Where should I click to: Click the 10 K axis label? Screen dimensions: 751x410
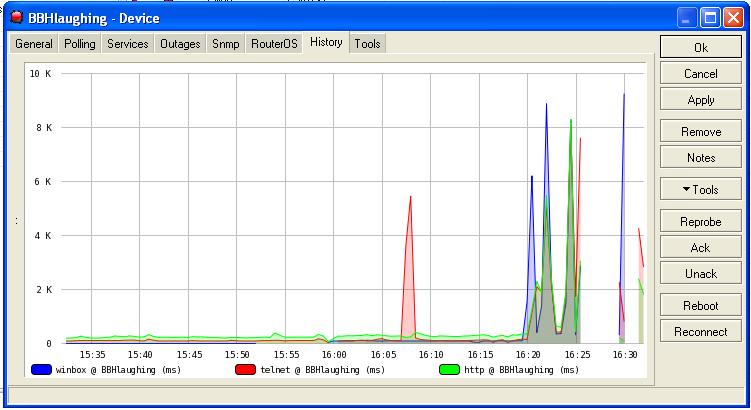pyautogui.click(x=40, y=73)
